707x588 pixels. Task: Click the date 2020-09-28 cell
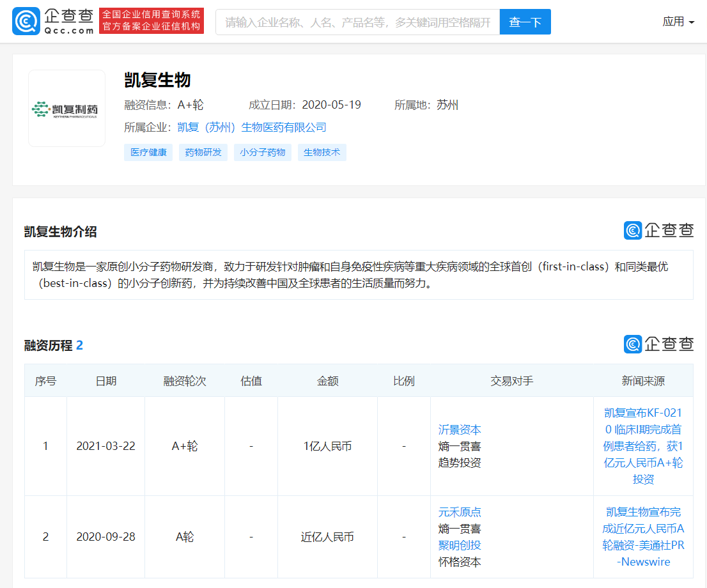coord(105,537)
